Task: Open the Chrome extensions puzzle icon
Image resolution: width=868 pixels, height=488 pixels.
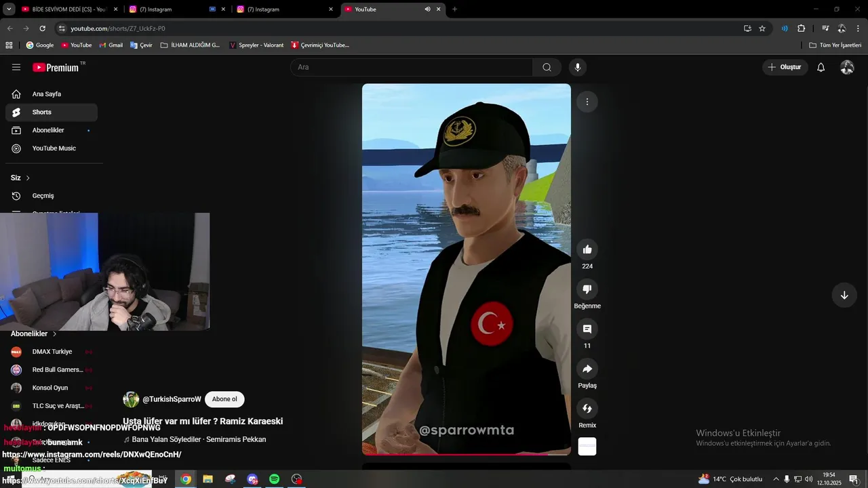Action: click(801, 28)
